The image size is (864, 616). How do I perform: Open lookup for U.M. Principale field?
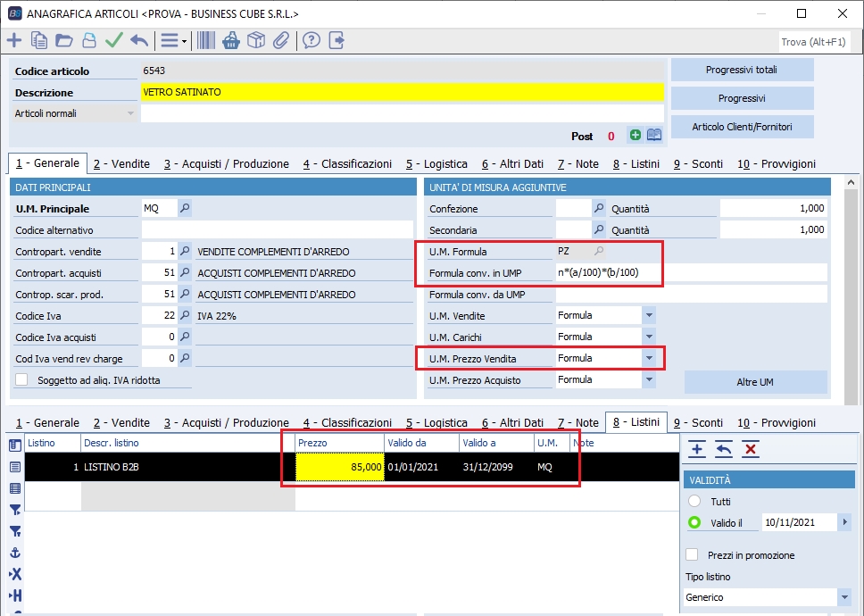[185, 209]
